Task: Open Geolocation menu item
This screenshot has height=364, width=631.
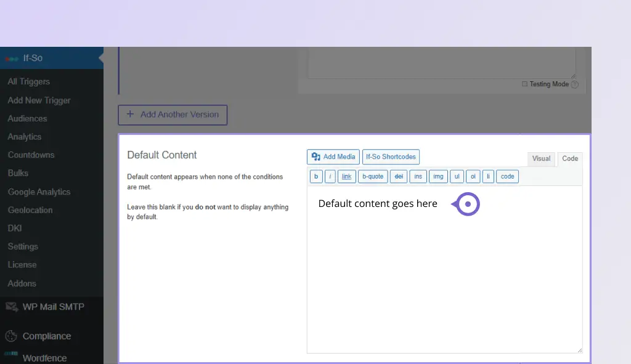Action: click(30, 210)
